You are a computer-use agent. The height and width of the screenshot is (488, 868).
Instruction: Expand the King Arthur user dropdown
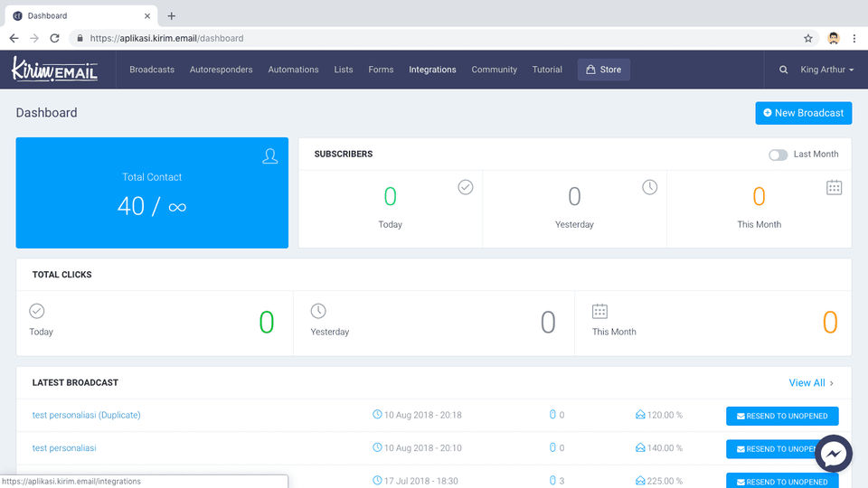pos(827,70)
